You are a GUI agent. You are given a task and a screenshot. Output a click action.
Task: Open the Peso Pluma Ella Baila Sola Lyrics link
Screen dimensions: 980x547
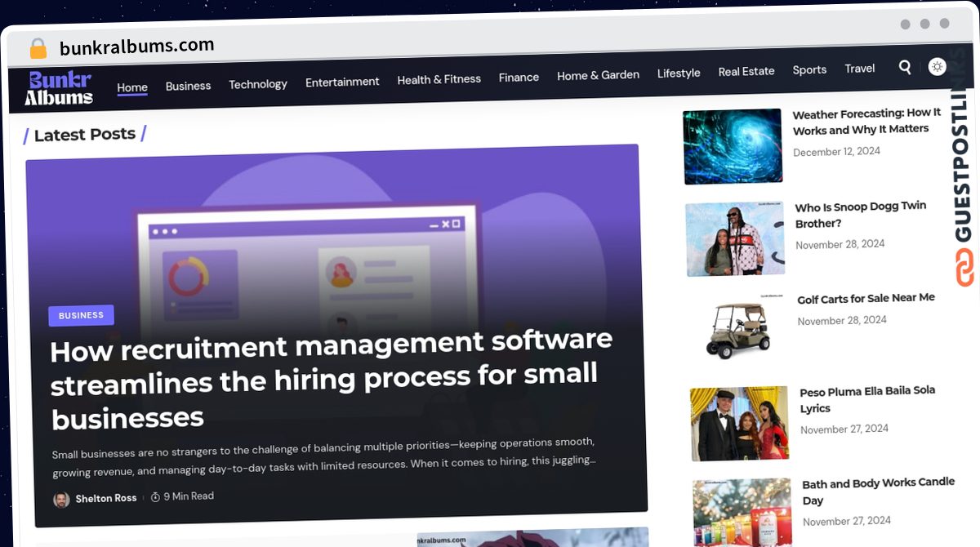(867, 399)
